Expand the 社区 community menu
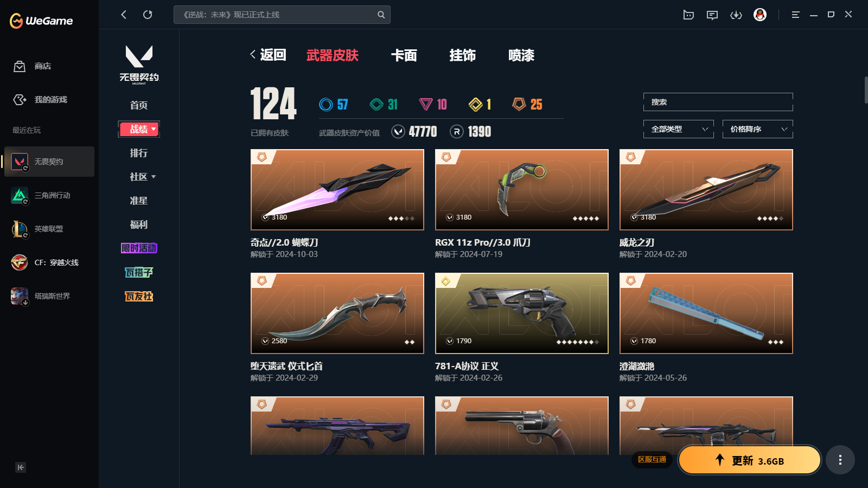This screenshot has height=488, width=868. (x=142, y=177)
